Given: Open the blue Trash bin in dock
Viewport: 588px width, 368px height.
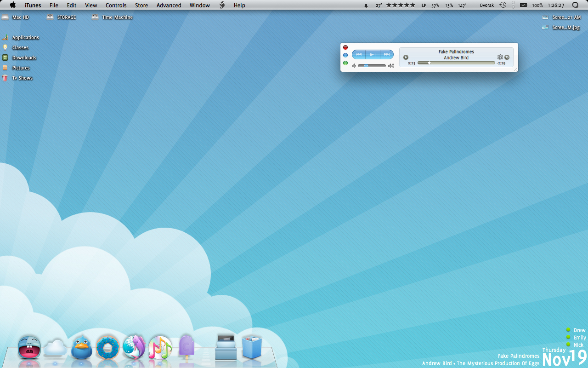Looking at the screenshot, I should pos(252,347).
